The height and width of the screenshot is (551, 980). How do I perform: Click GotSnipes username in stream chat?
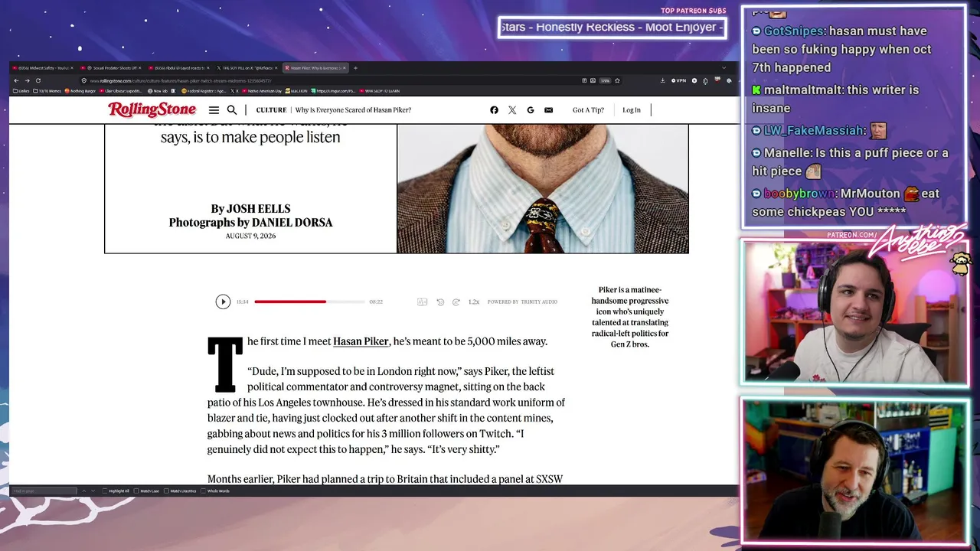coord(793,31)
